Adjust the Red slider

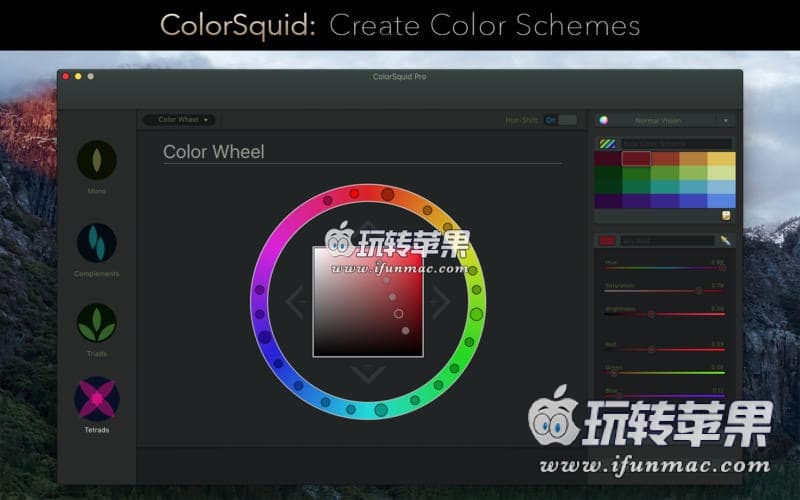pos(665,349)
